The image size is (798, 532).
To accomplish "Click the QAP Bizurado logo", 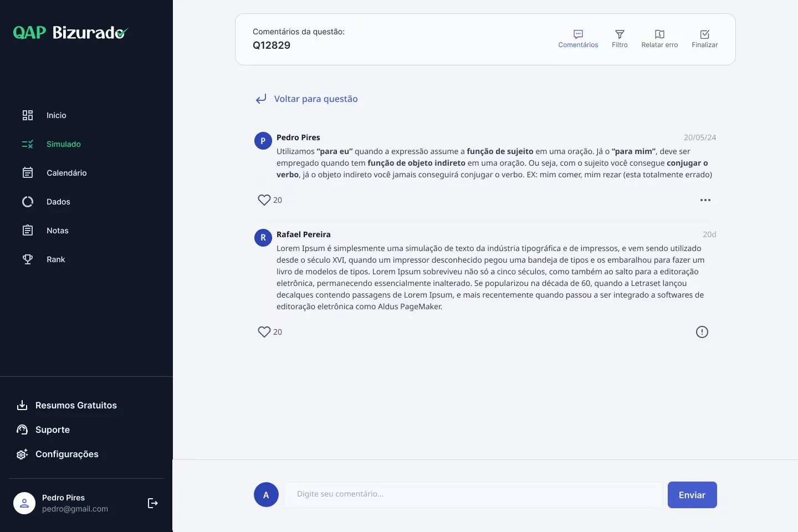I will coord(70,33).
